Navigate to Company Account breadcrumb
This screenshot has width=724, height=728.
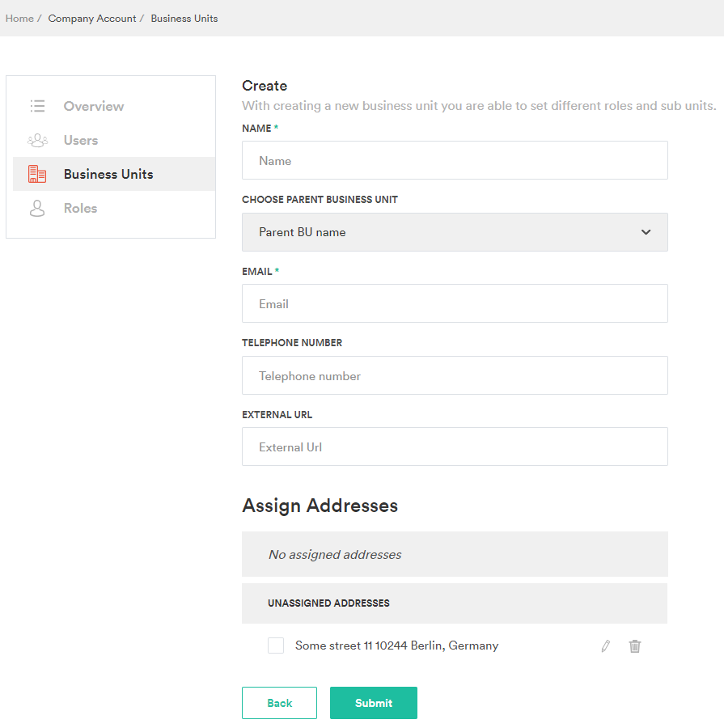coord(92,19)
